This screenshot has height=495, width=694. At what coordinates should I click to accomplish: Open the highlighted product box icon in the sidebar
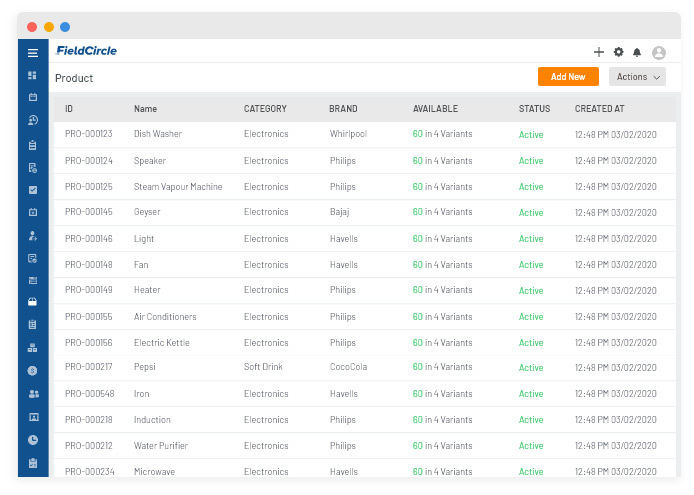pyautogui.click(x=32, y=302)
